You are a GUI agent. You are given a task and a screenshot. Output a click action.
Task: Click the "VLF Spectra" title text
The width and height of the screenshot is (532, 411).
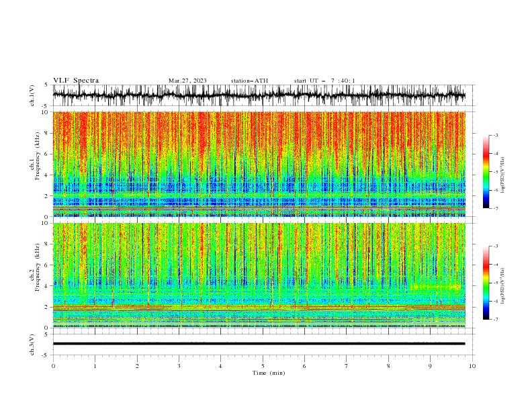(x=76, y=81)
